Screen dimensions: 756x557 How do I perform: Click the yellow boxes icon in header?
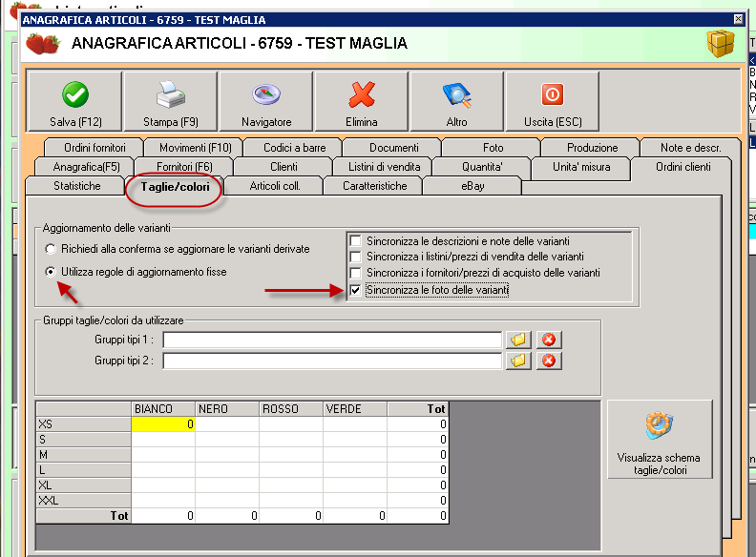(x=721, y=43)
